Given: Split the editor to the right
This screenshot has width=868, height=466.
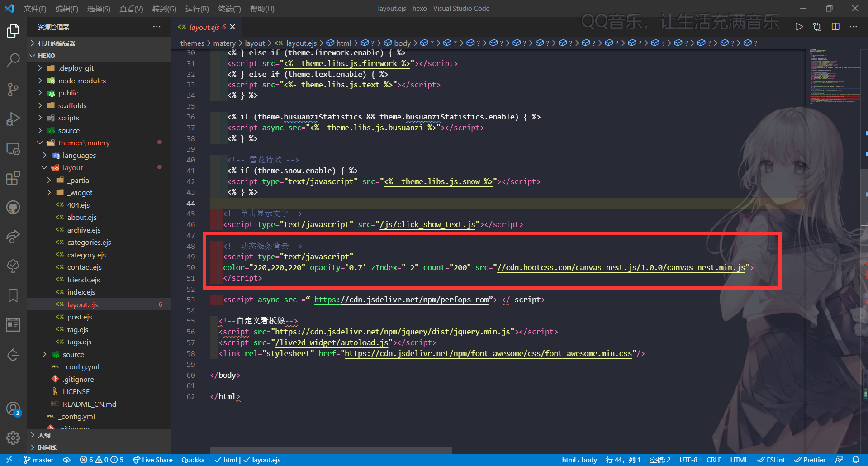Looking at the screenshot, I should point(835,27).
